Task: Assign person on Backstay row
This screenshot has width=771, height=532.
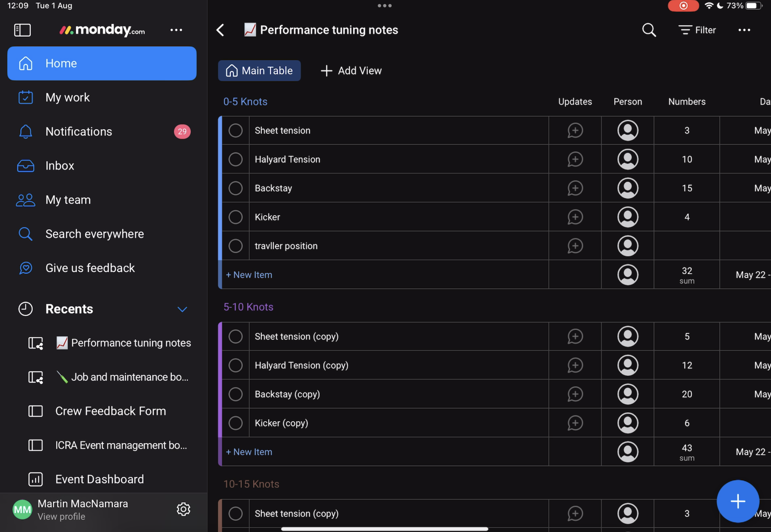Action: [x=627, y=188]
